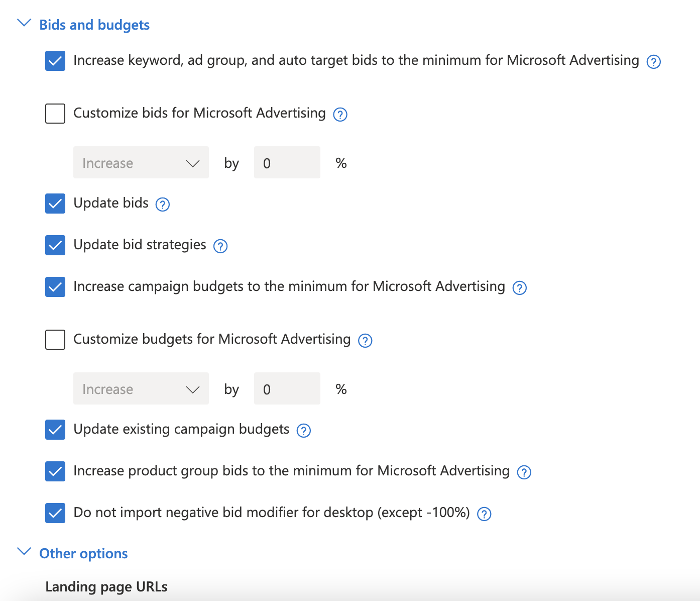Screen dimensions: 700x601
Task: Open help for negative bid modifier option
Action: point(484,514)
